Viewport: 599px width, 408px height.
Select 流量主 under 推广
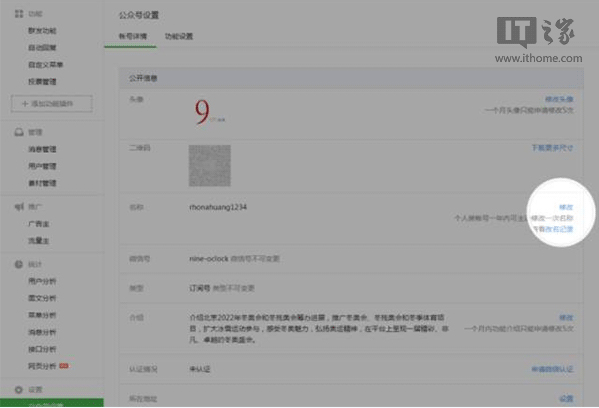pyautogui.click(x=39, y=241)
